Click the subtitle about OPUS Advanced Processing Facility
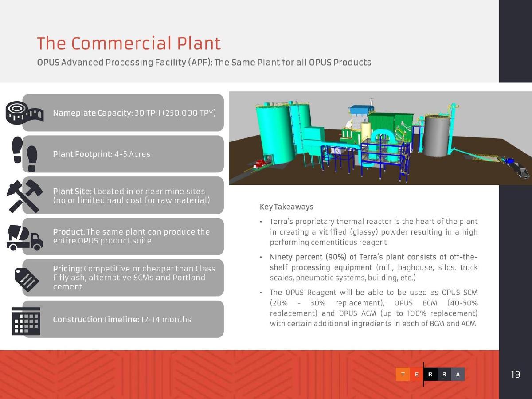This screenshot has width=532, height=399. click(204, 62)
